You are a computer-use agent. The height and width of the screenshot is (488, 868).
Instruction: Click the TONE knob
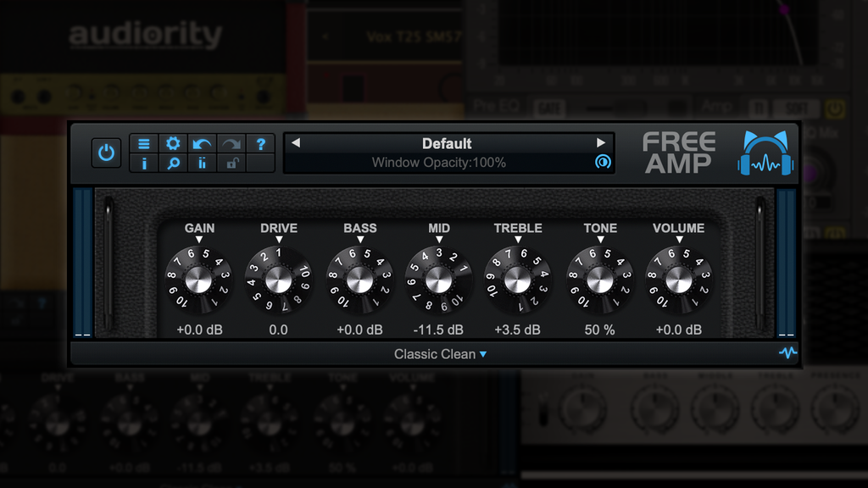[599, 280]
